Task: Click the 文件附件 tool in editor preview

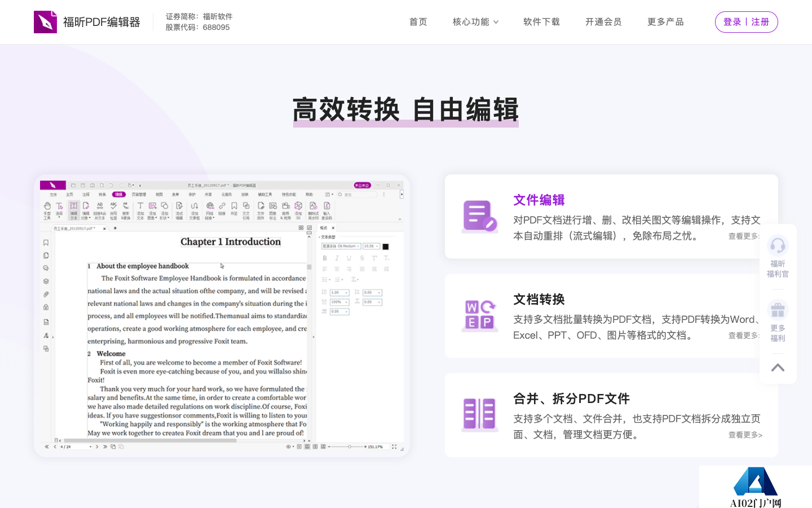Action: click(x=261, y=210)
